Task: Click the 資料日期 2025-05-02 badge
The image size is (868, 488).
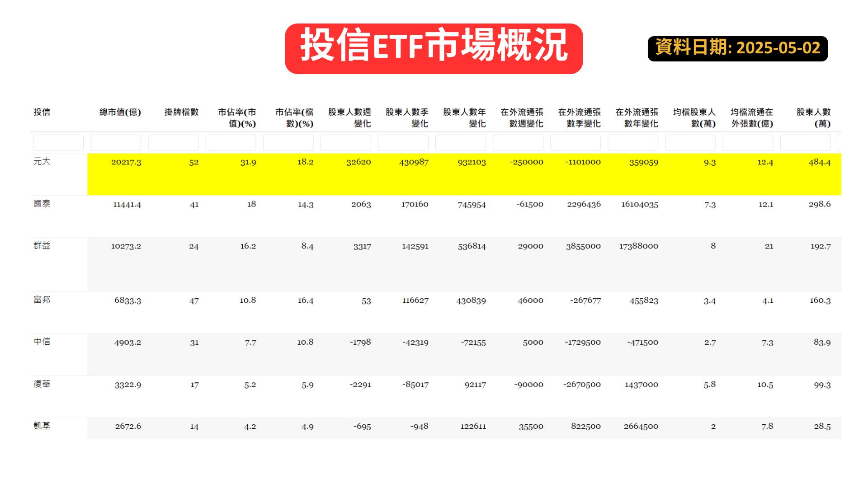Action: click(737, 48)
